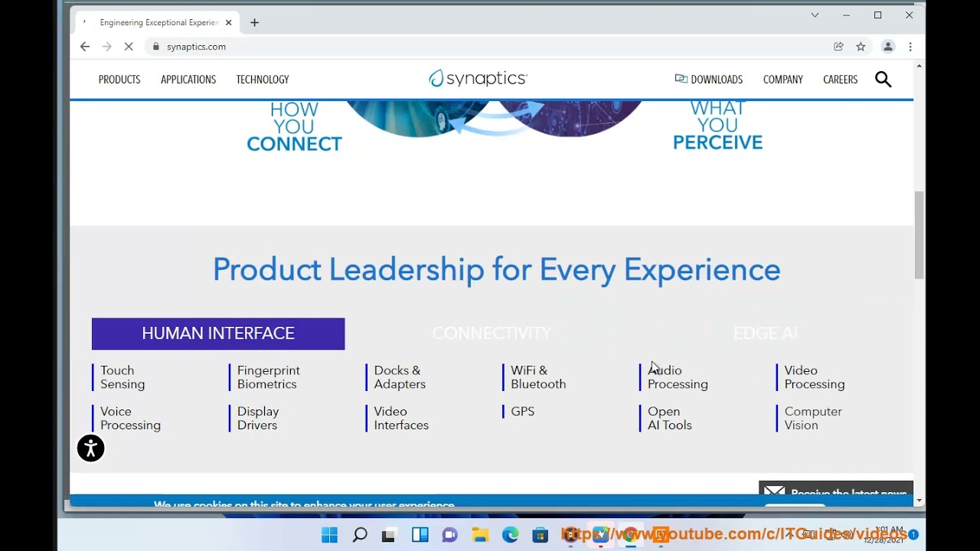Viewport: 980px width, 551px height.
Task: Open the Products menu
Action: [x=119, y=80]
